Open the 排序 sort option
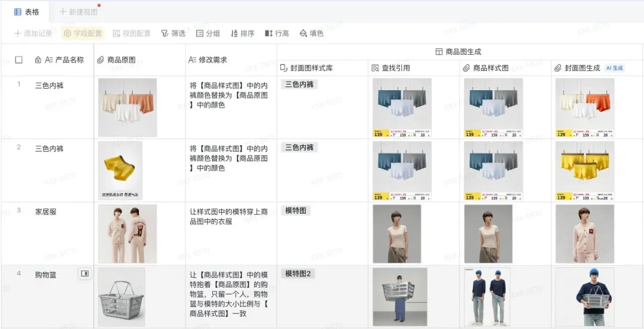Viewport: 644px width, 329px height. click(x=243, y=33)
